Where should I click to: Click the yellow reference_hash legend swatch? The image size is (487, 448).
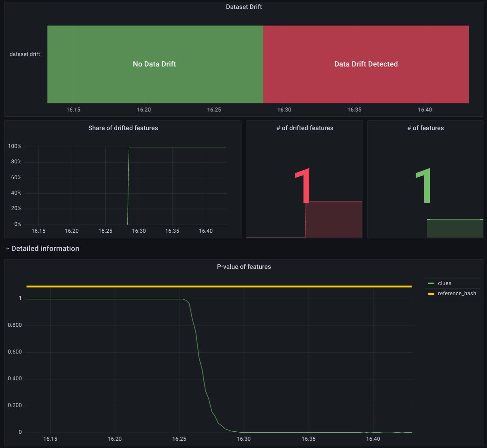pos(431,293)
